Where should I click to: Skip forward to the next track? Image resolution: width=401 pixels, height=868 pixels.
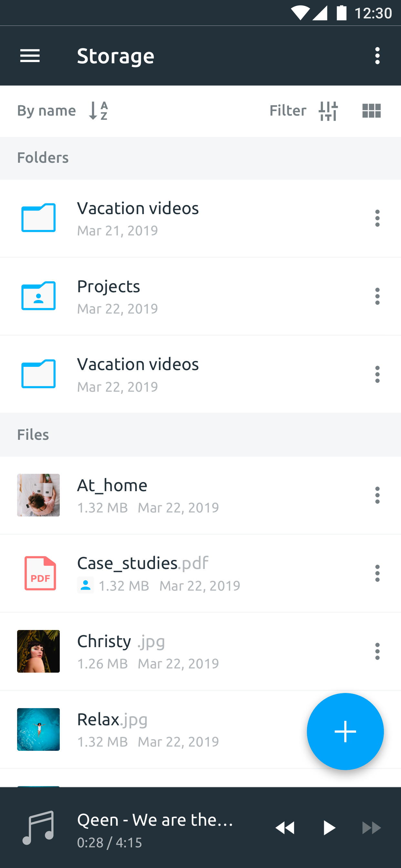tap(371, 828)
